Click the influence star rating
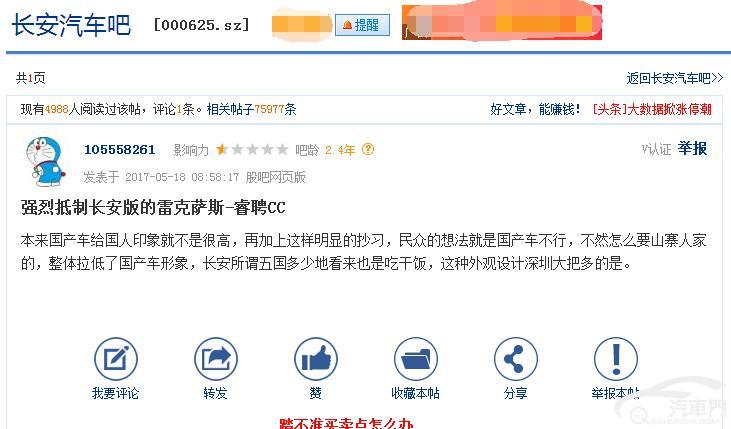Image resolution: width=731 pixels, height=429 pixels. (x=252, y=150)
